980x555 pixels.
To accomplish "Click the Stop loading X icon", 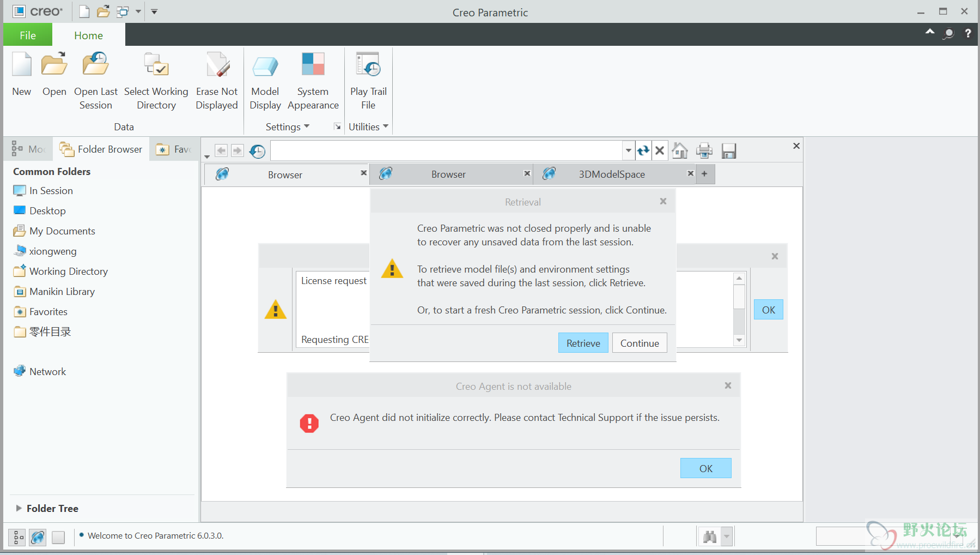I will click(x=660, y=150).
